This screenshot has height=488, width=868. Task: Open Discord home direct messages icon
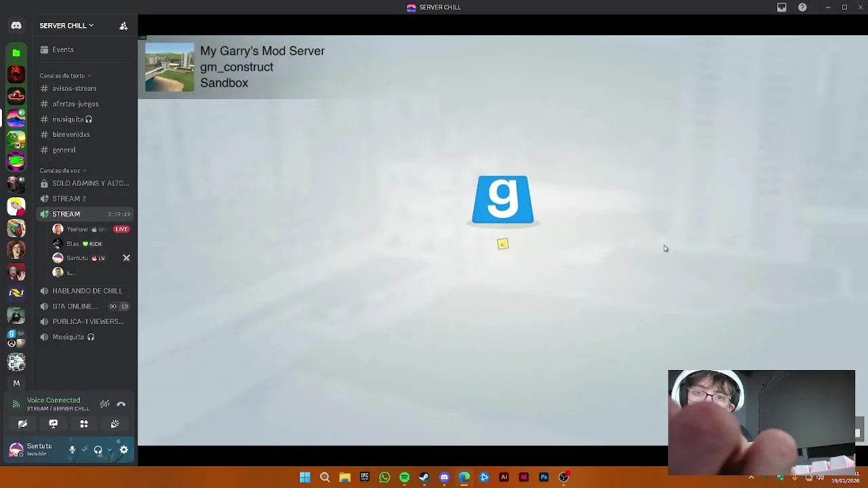16,26
